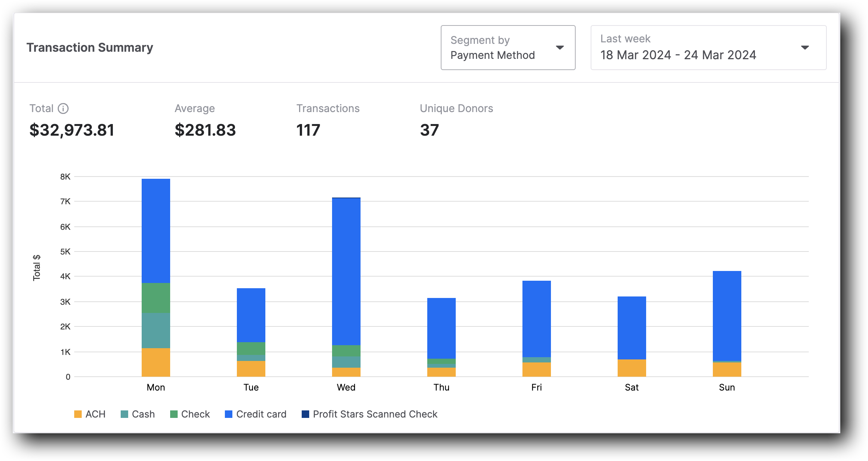Click the Total info icon
The width and height of the screenshot is (868, 461).
(63, 108)
